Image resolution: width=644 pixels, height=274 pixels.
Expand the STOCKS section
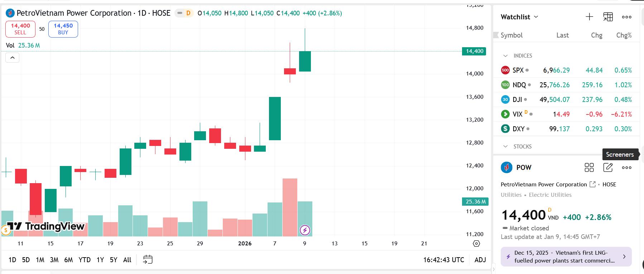505,147
